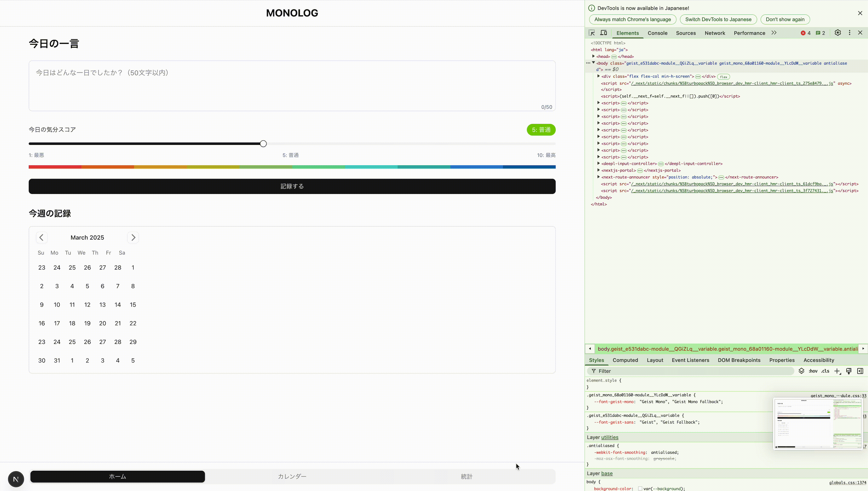Toggle the computed styles sidebar icon
The height and width of the screenshot is (491, 868).
point(860,371)
